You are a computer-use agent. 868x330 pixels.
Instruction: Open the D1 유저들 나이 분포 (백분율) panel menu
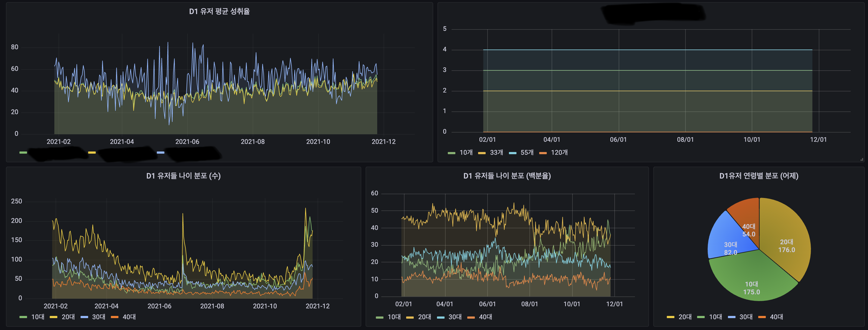click(x=507, y=176)
